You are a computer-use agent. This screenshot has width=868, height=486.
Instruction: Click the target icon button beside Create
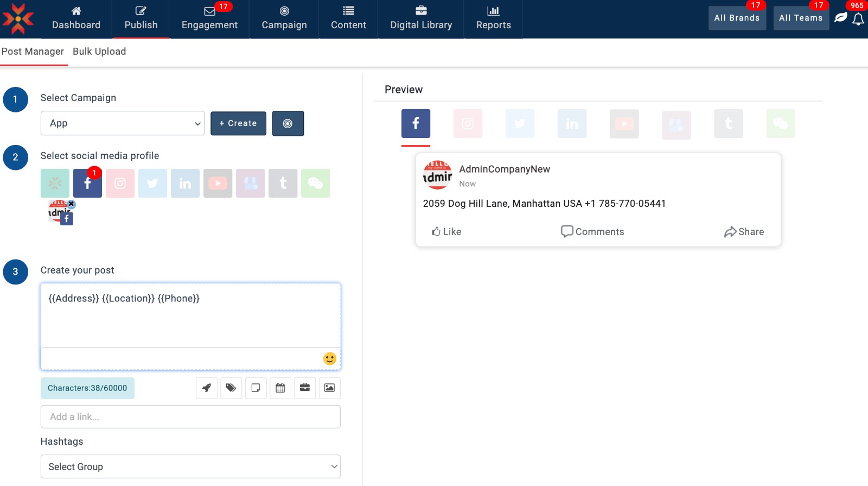tap(288, 123)
